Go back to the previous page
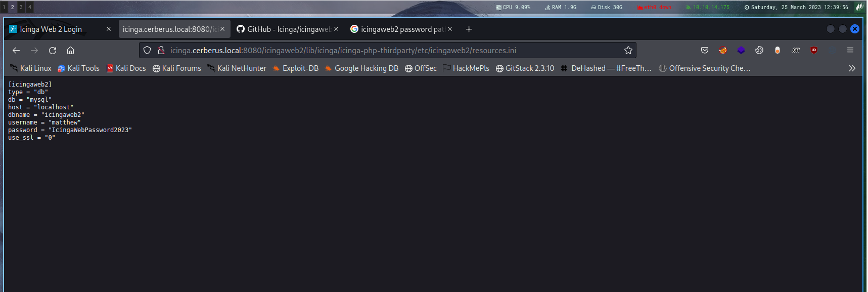This screenshot has height=292, width=868. pyautogui.click(x=16, y=50)
